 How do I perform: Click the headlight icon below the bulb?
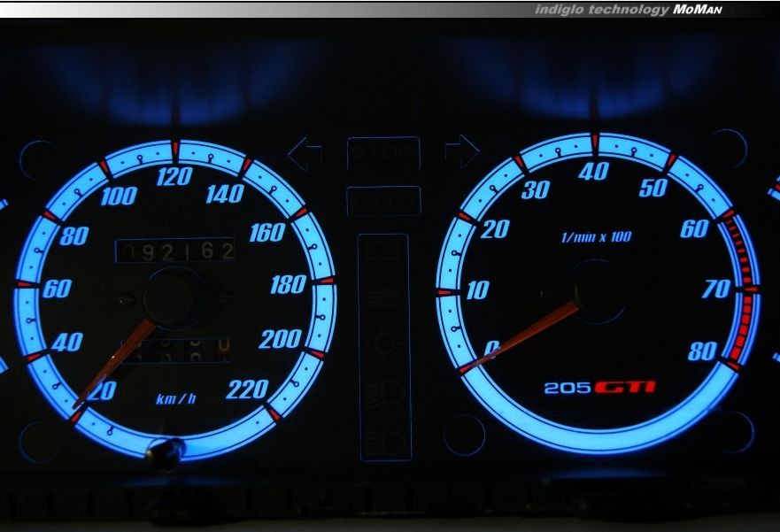pos(382,391)
